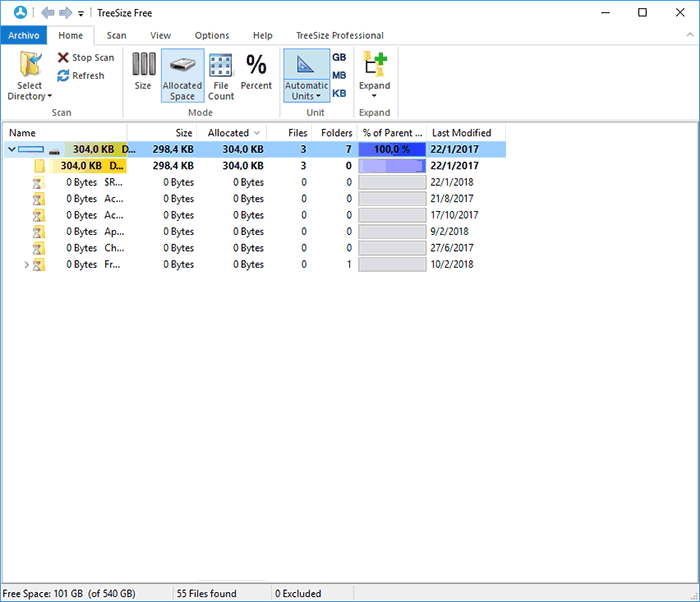Set units to GB
The image size is (700, 602).
(339, 57)
